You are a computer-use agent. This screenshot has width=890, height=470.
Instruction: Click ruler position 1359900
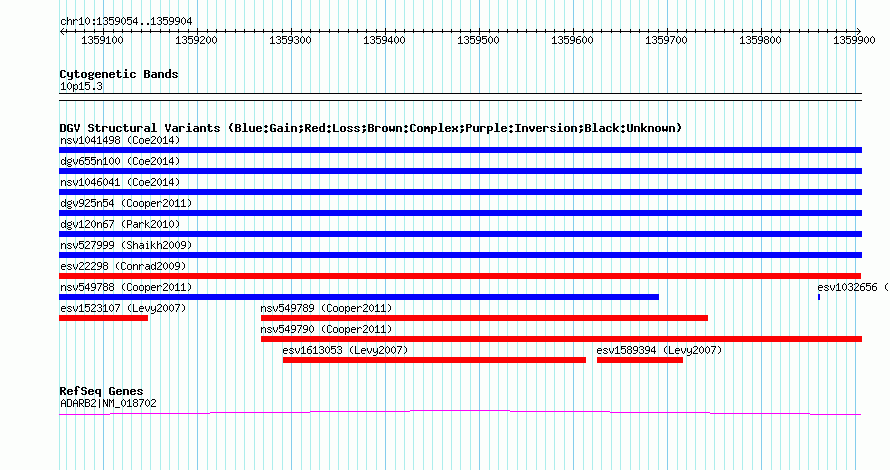point(854,40)
